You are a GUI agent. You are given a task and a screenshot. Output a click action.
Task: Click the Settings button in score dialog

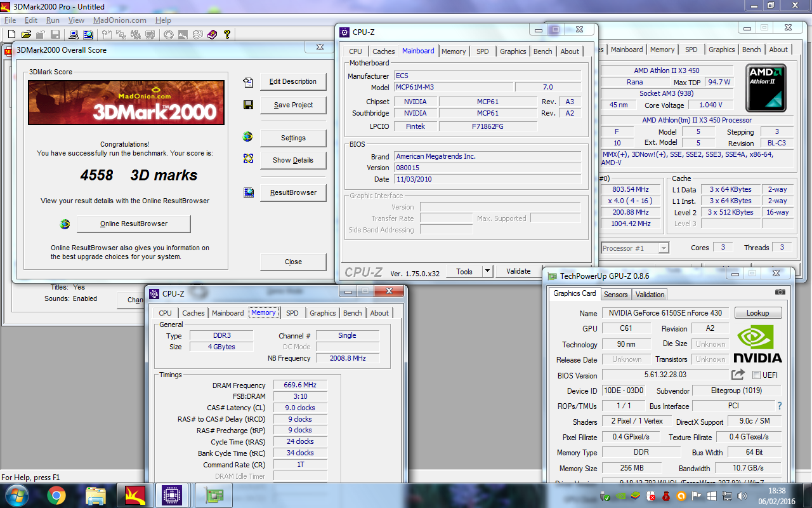[x=293, y=138]
